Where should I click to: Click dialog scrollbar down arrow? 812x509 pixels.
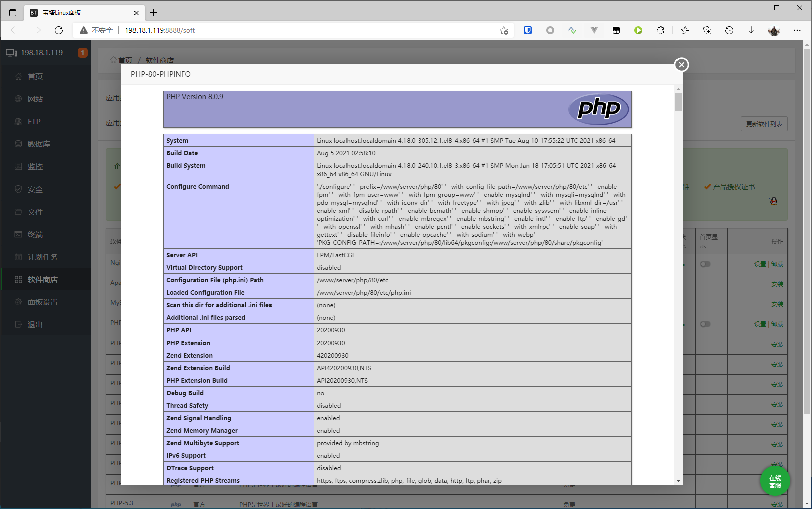pos(678,481)
